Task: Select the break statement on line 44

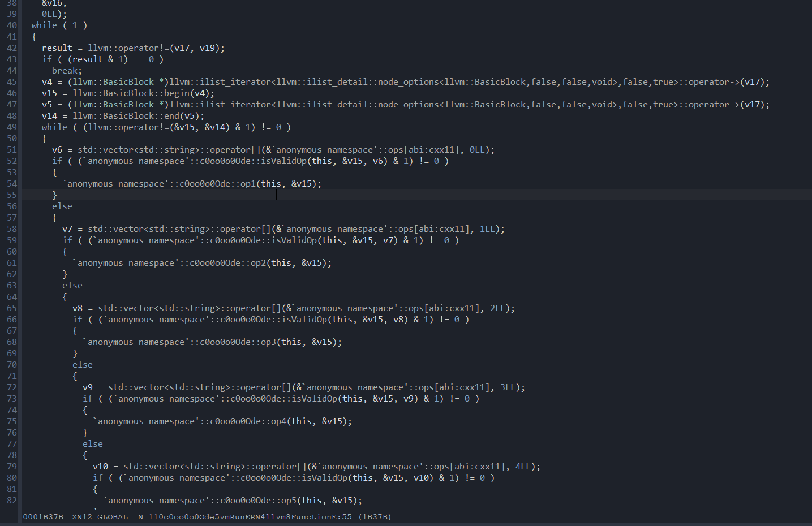Action: coord(64,70)
